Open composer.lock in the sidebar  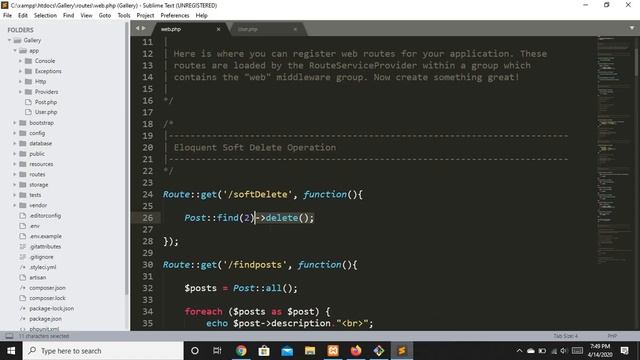(47, 298)
